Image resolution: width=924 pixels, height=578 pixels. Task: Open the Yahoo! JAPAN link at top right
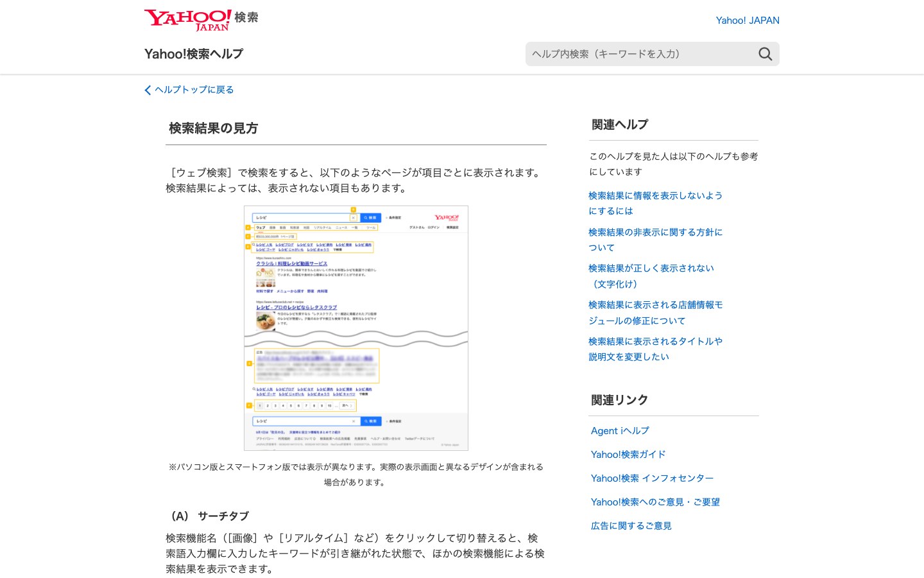click(x=748, y=21)
